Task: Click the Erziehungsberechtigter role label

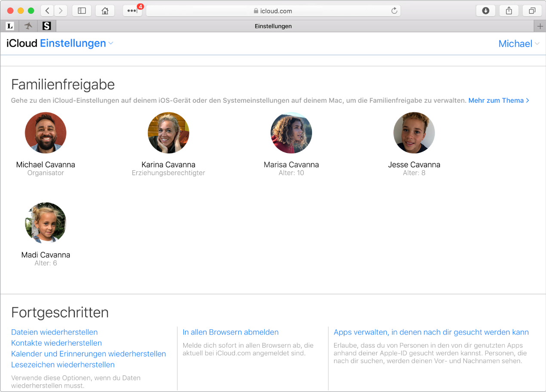Action: (168, 173)
